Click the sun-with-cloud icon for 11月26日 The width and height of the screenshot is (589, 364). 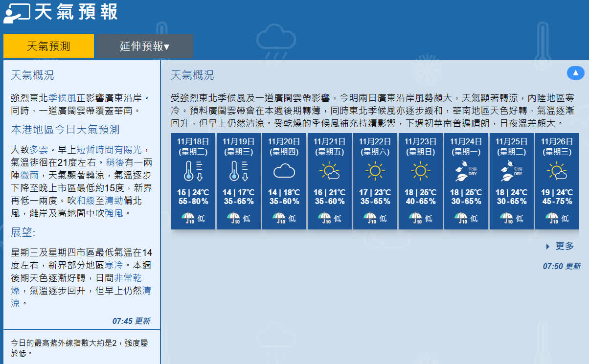point(557,171)
